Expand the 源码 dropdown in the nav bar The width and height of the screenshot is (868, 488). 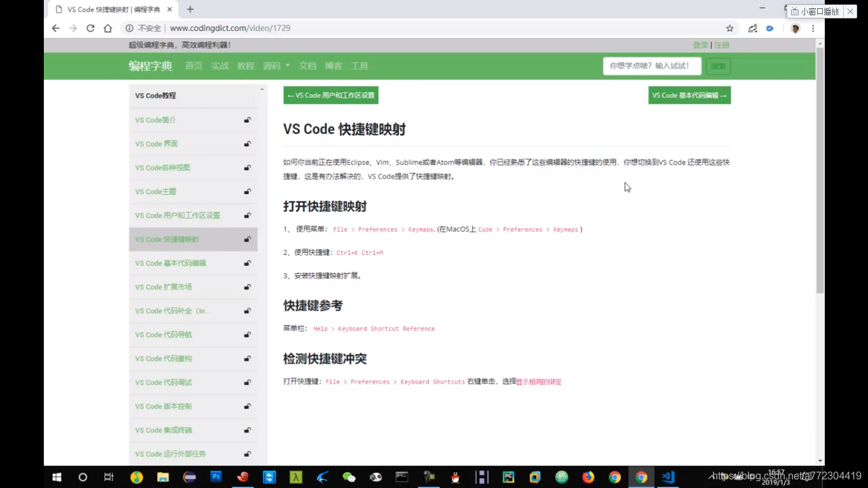[276, 66]
